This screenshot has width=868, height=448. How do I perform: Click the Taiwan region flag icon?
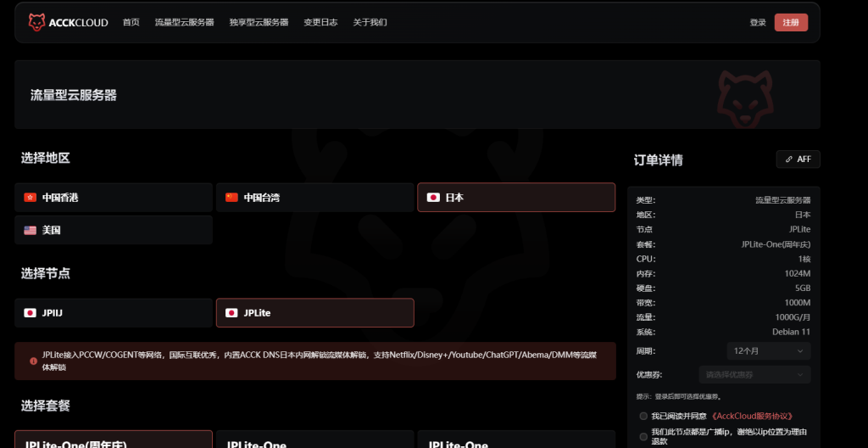tap(231, 198)
